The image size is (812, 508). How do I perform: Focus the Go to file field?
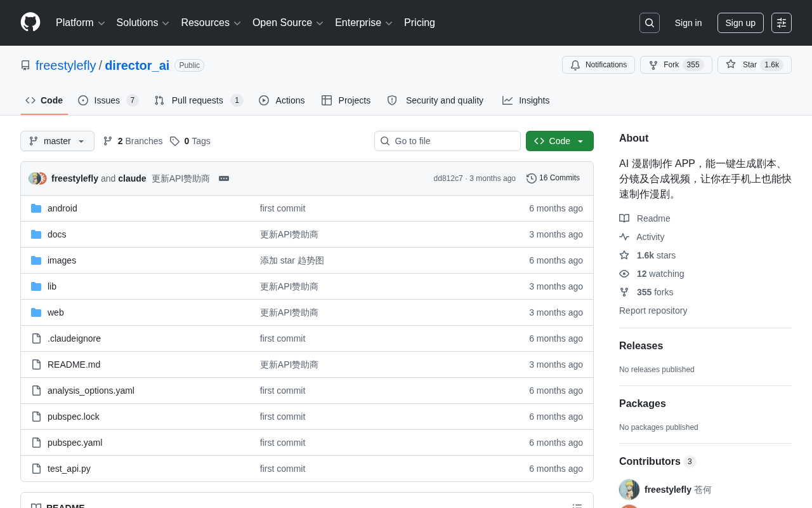(447, 141)
